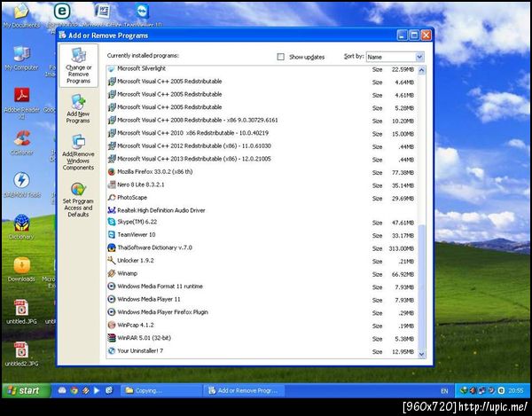
Task: Select Unlocker 1.9.2 icon
Action: tap(112, 261)
